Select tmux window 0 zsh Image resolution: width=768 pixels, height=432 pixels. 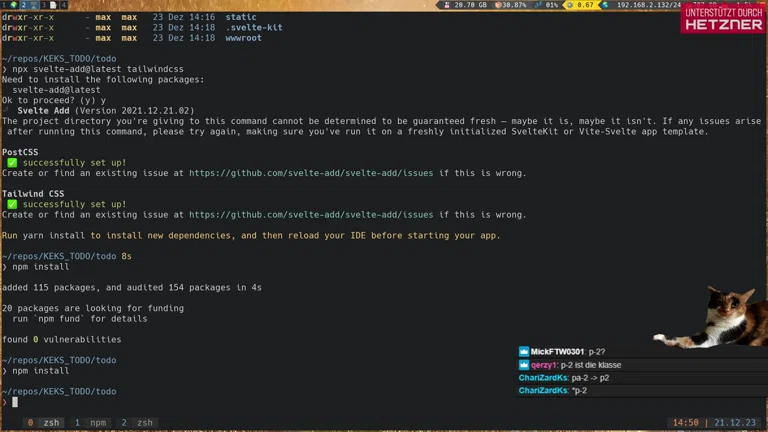(43, 423)
